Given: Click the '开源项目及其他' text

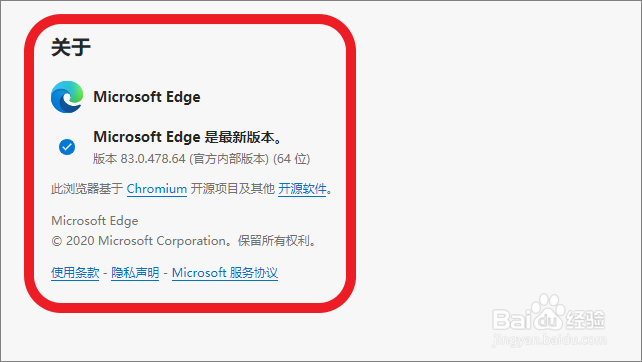Looking at the screenshot, I should (233, 189).
